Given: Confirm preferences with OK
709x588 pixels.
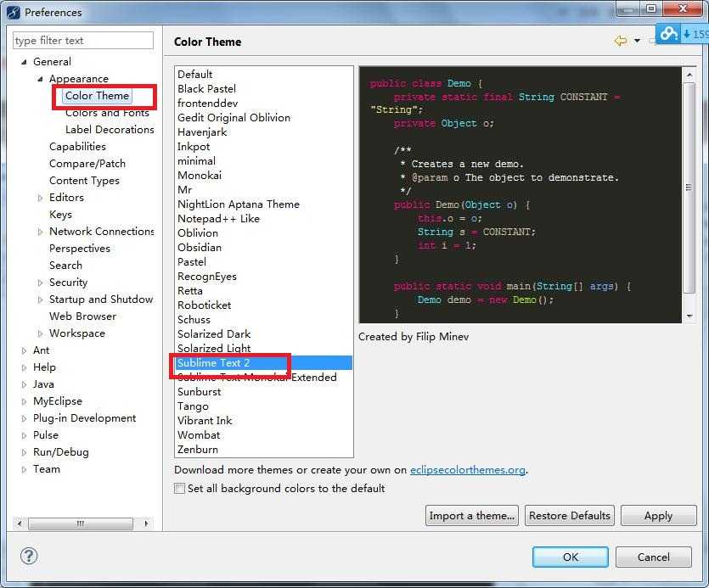Looking at the screenshot, I should [571, 557].
